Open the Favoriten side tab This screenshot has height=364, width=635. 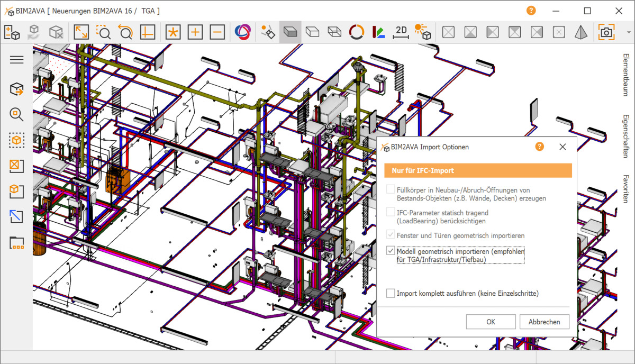point(625,189)
